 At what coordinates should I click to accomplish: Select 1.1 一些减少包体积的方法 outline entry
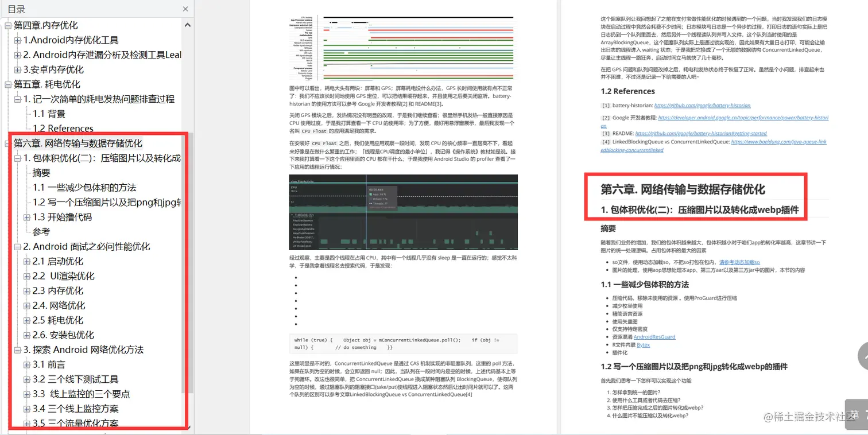point(84,188)
